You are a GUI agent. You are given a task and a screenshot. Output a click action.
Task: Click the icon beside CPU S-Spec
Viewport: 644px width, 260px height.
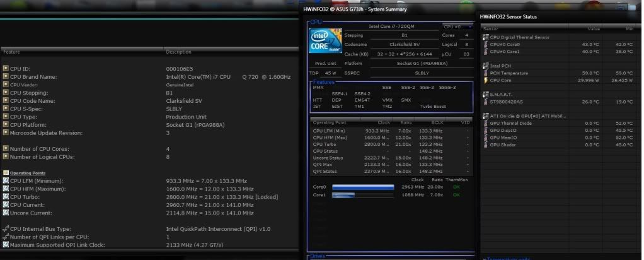(x=6, y=109)
